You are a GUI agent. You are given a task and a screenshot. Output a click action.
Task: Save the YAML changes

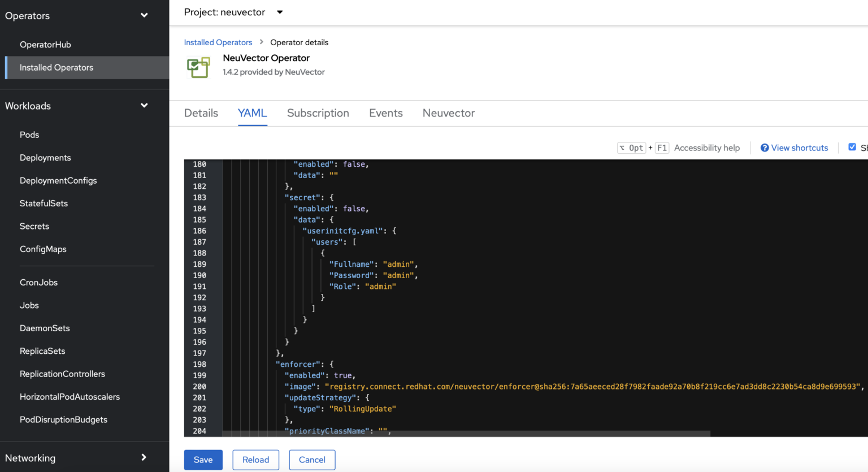[x=203, y=460]
